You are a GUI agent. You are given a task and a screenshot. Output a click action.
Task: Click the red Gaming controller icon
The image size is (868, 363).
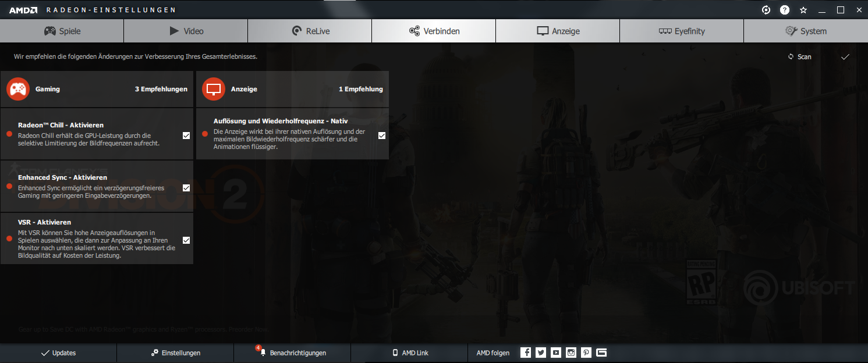click(18, 89)
